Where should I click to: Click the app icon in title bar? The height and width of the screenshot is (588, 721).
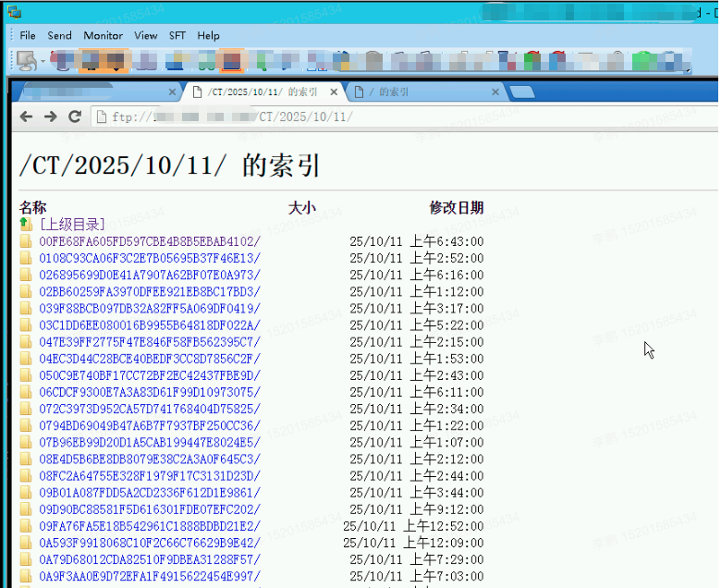click(14, 12)
